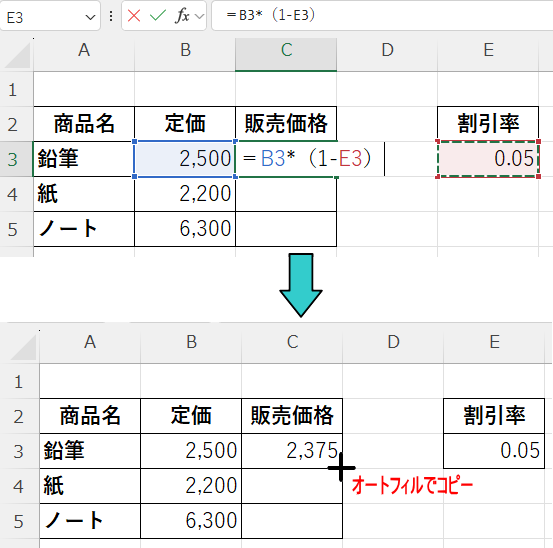The image size is (553, 548).
Task: Click the green Enter checkmark formula button
Action: (158, 16)
